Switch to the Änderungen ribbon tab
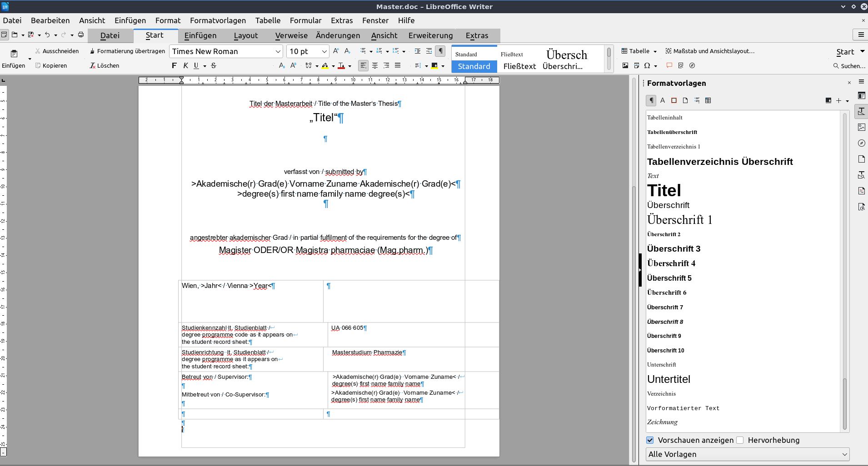Viewport: 868px width, 466px height. [x=338, y=35]
